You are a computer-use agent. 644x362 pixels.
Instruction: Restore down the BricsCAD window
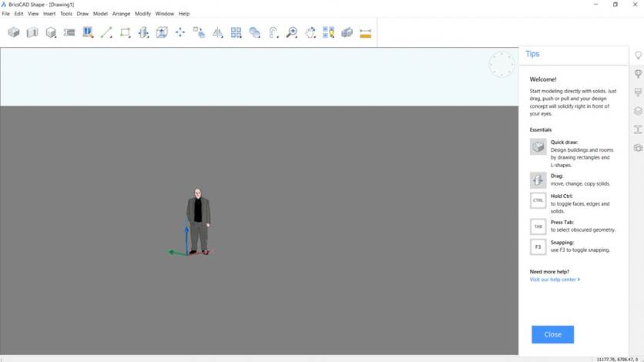(615, 5)
